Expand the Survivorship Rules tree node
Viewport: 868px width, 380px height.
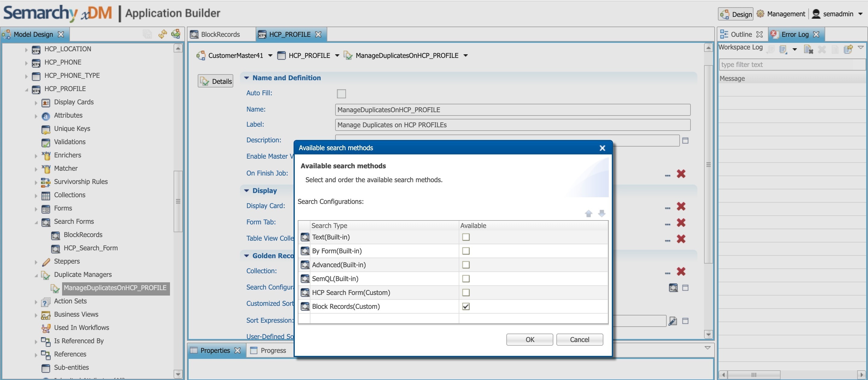coord(36,182)
